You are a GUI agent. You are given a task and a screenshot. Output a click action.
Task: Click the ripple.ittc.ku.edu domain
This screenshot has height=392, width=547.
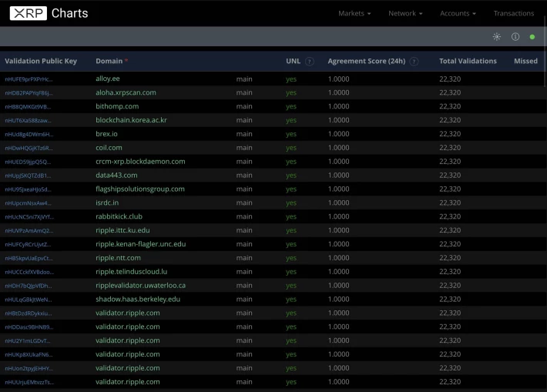click(122, 230)
